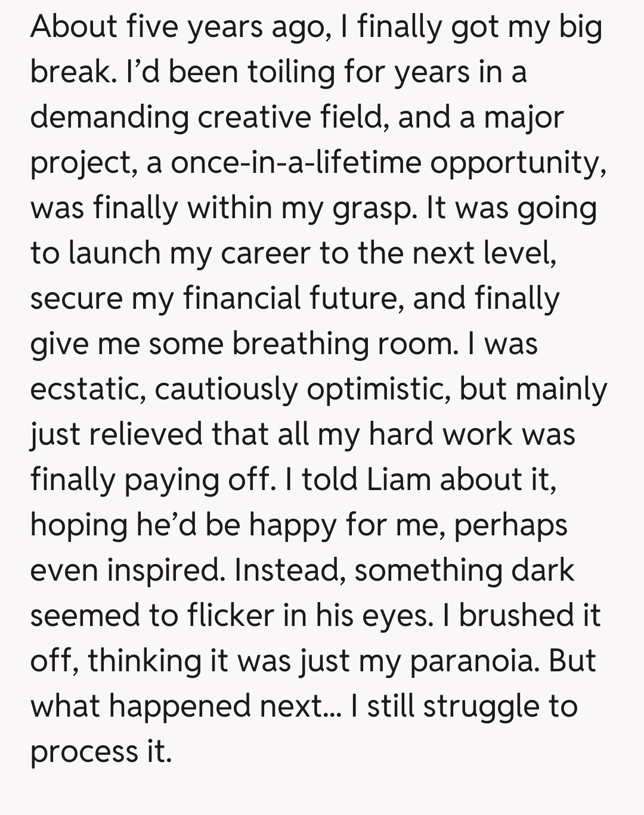Click the word "inspired" in the text

(162, 570)
